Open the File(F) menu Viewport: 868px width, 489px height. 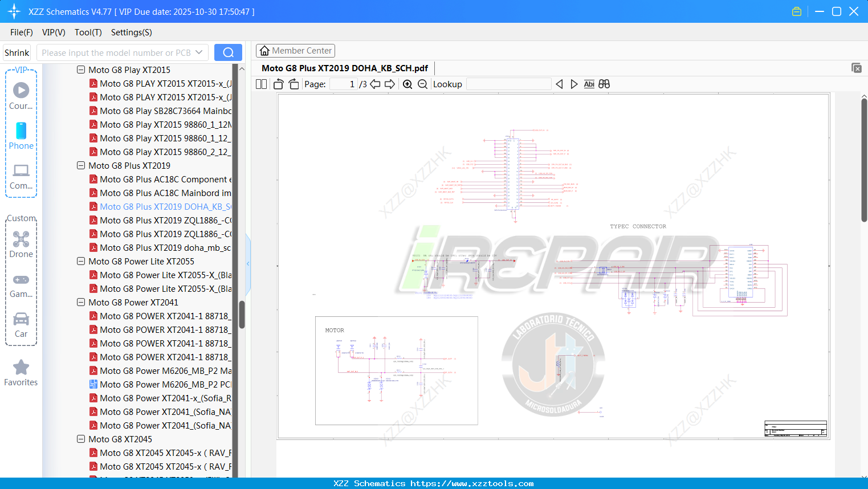[x=22, y=32]
